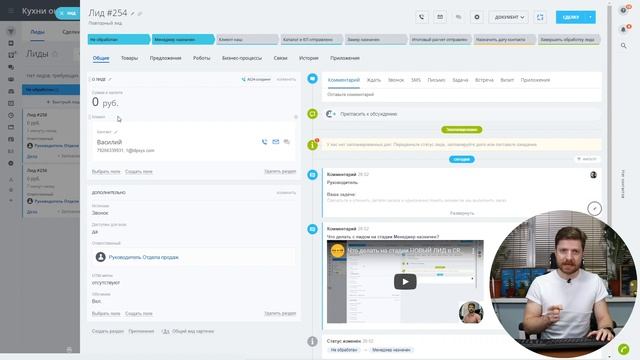640x360 pixels.
Task: Open the Документ dropdown
Action: pos(509,17)
